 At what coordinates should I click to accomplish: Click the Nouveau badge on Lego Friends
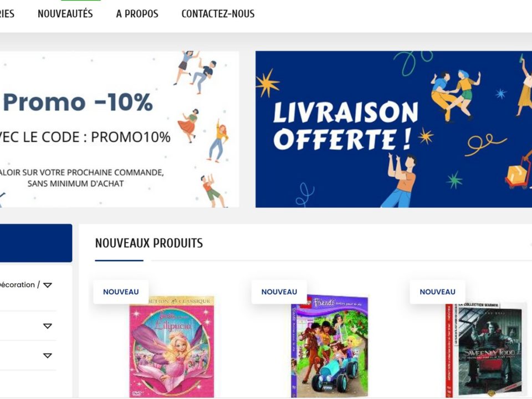(279, 292)
